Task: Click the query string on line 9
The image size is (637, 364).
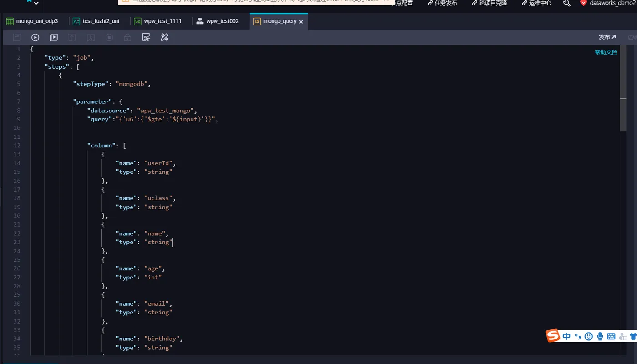Action: click(x=165, y=119)
